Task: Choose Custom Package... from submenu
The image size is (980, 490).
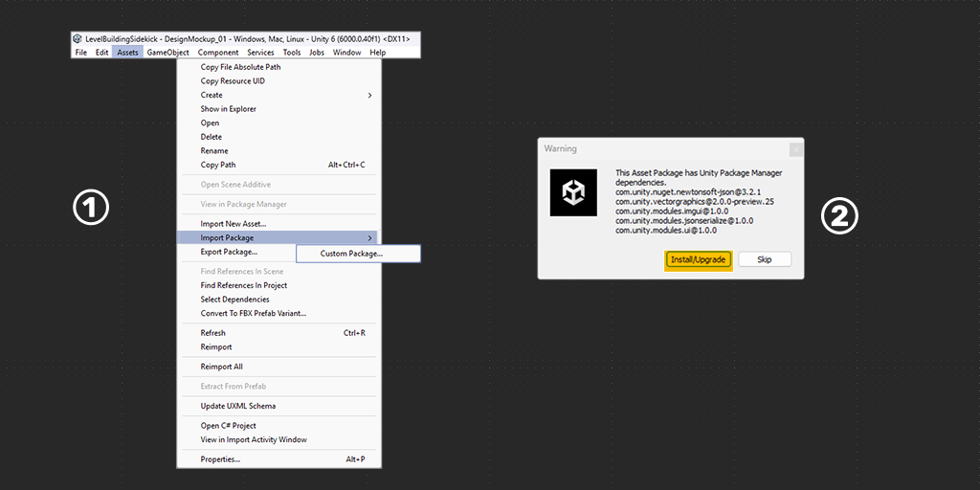Action: [358, 254]
